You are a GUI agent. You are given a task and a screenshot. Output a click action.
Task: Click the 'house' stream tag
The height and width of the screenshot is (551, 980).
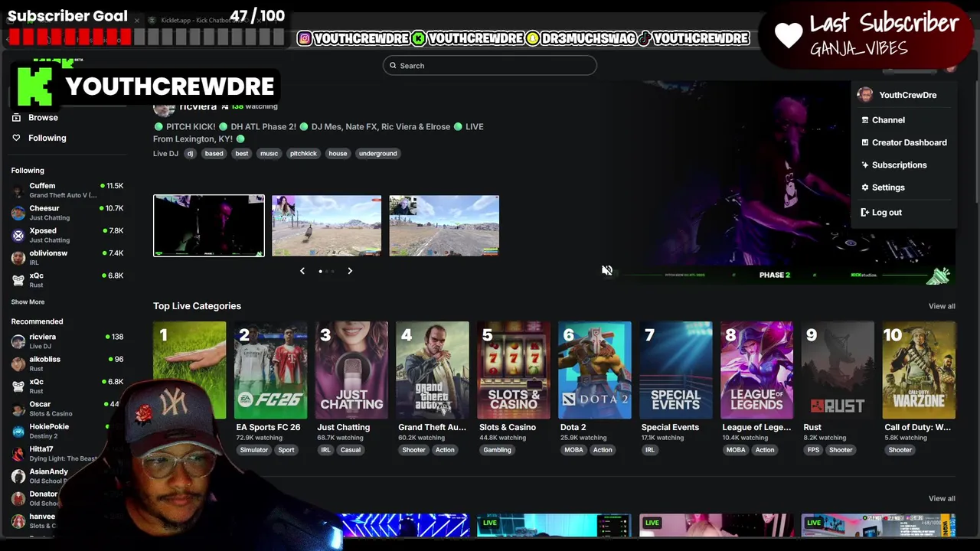click(x=338, y=154)
